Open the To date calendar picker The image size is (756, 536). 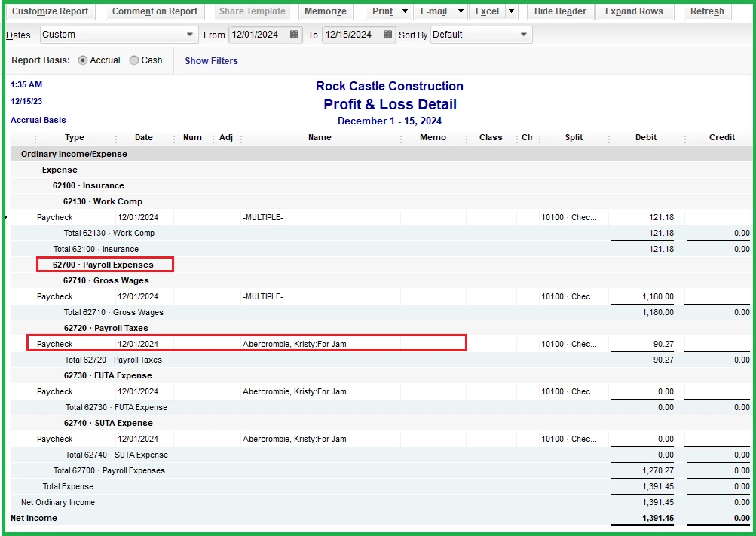387,35
